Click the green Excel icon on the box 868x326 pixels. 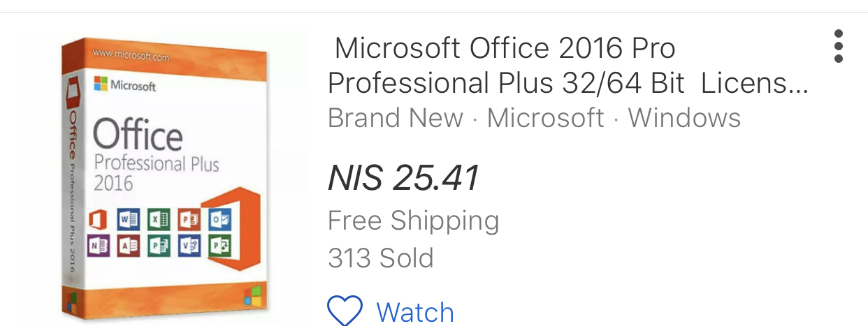[x=159, y=219]
